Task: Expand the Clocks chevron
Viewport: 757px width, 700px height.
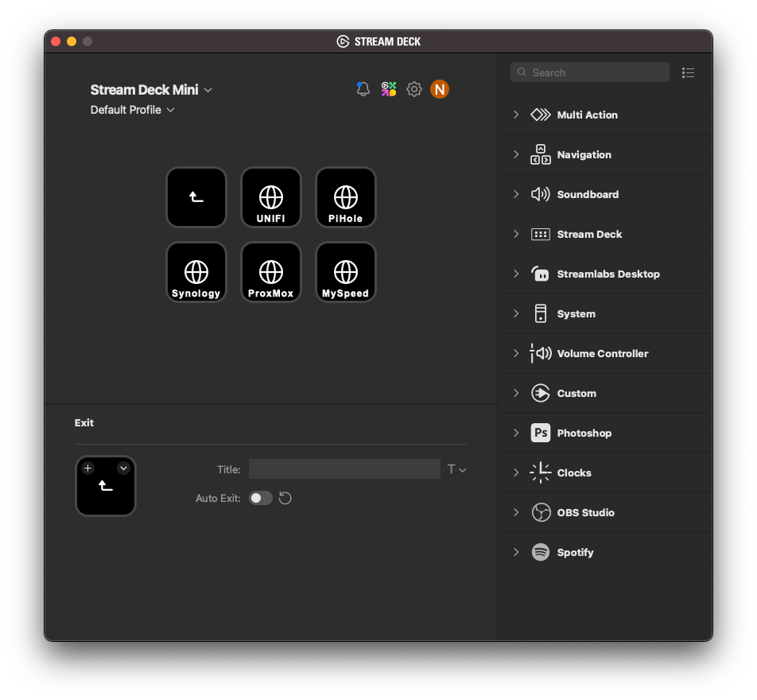Action: tap(516, 472)
